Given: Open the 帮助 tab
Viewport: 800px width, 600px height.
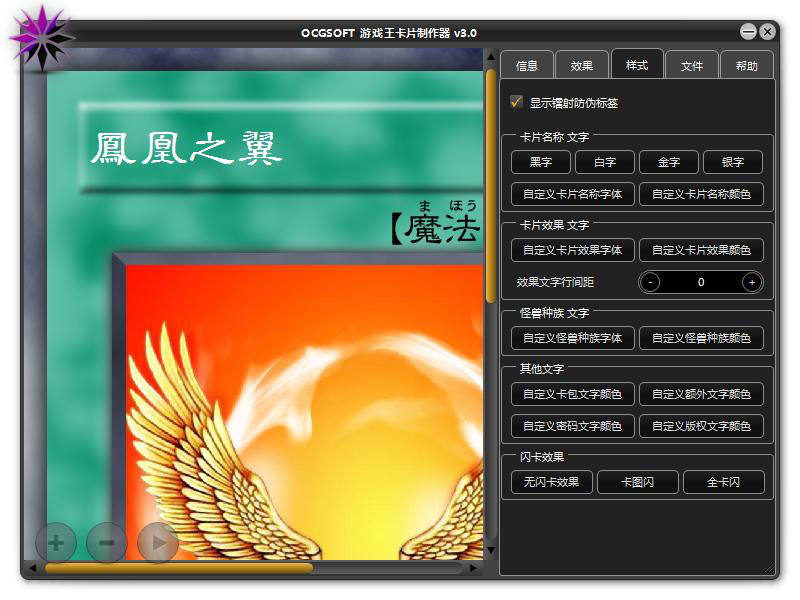Looking at the screenshot, I should click(746, 66).
